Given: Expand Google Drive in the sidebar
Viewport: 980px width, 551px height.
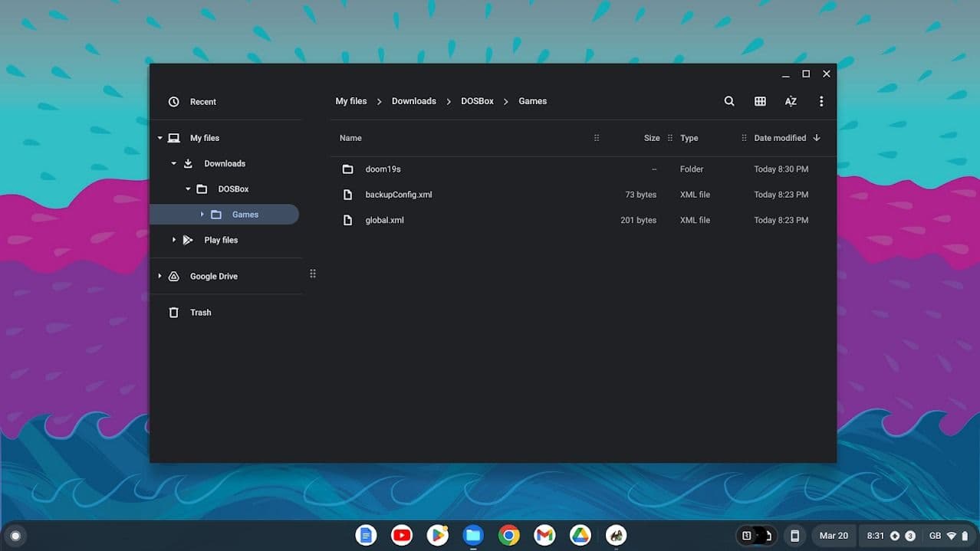Looking at the screenshot, I should click(x=159, y=276).
